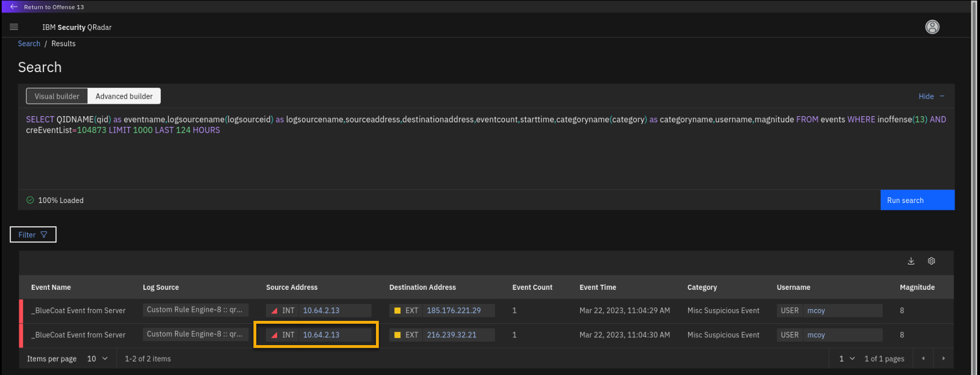Click source address 10.64.2.13 in first row
The width and height of the screenshot is (980, 375).
click(321, 310)
